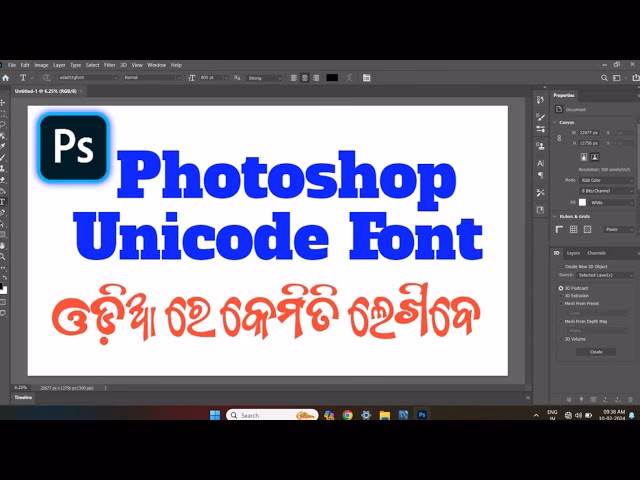Set canvas to portrait orientation
The image size is (640, 480).
tap(584, 157)
